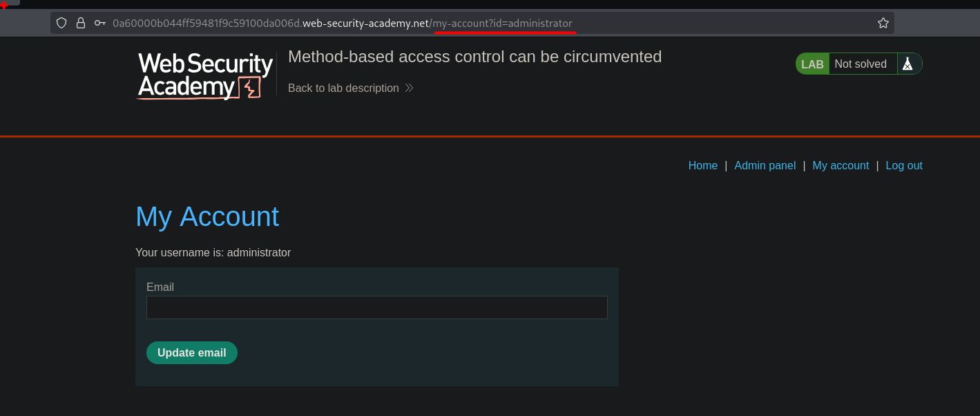Click the Web Security Academy logo
980x416 pixels.
coord(205,76)
